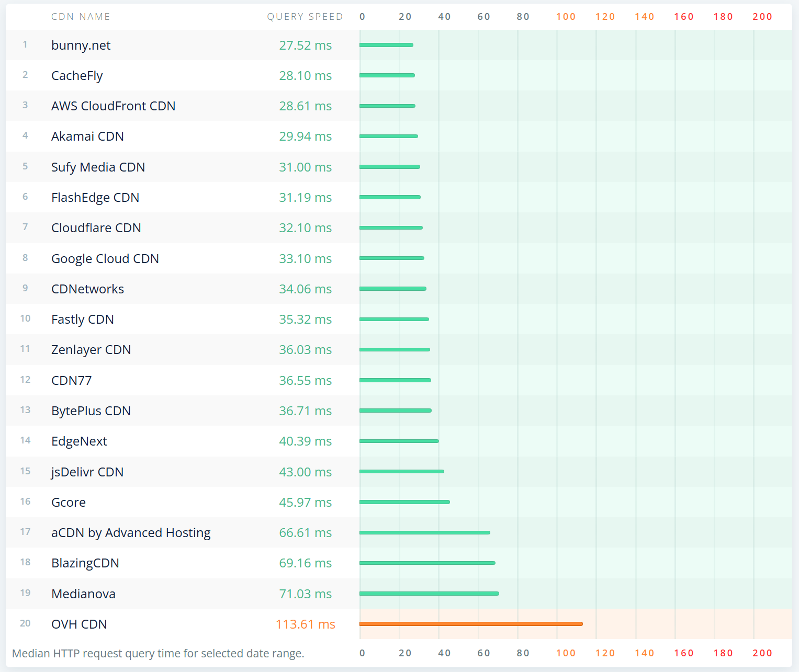Select Akamai CDN in the list
Screen dimensions: 799x672
click(x=87, y=136)
